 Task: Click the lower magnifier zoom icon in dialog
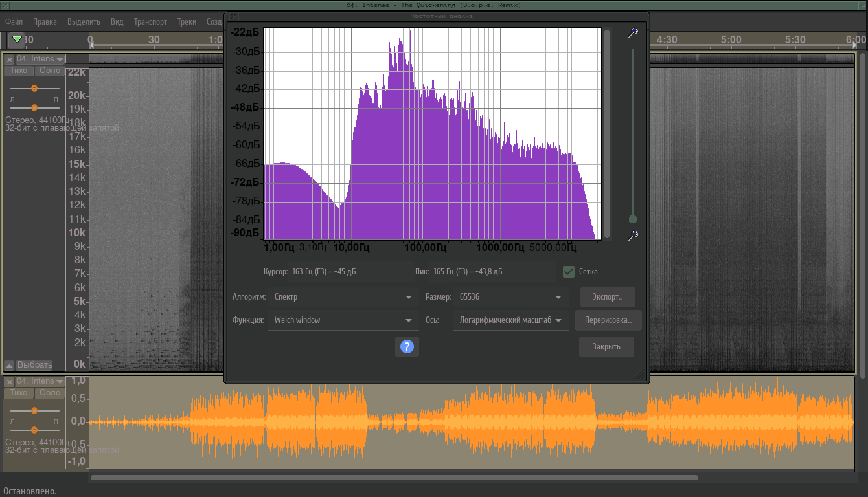point(633,236)
